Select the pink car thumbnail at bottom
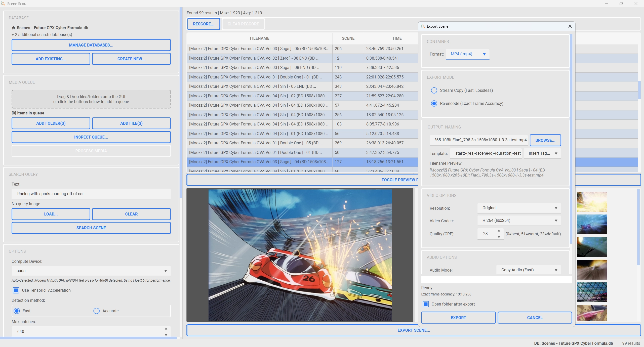 click(x=592, y=313)
